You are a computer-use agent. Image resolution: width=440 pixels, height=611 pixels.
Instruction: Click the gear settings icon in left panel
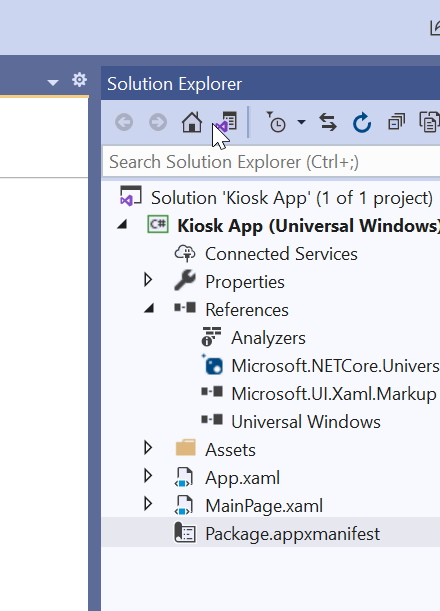pyautogui.click(x=80, y=80)
